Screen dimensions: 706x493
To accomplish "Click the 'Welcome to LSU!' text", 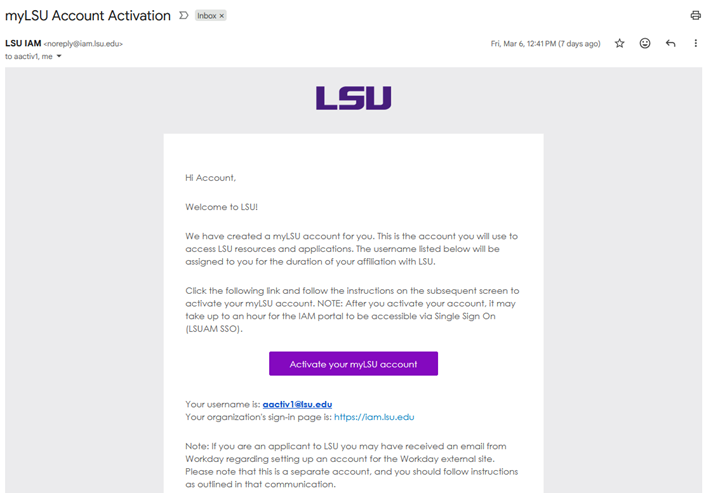I will click(x=221, y=207).
